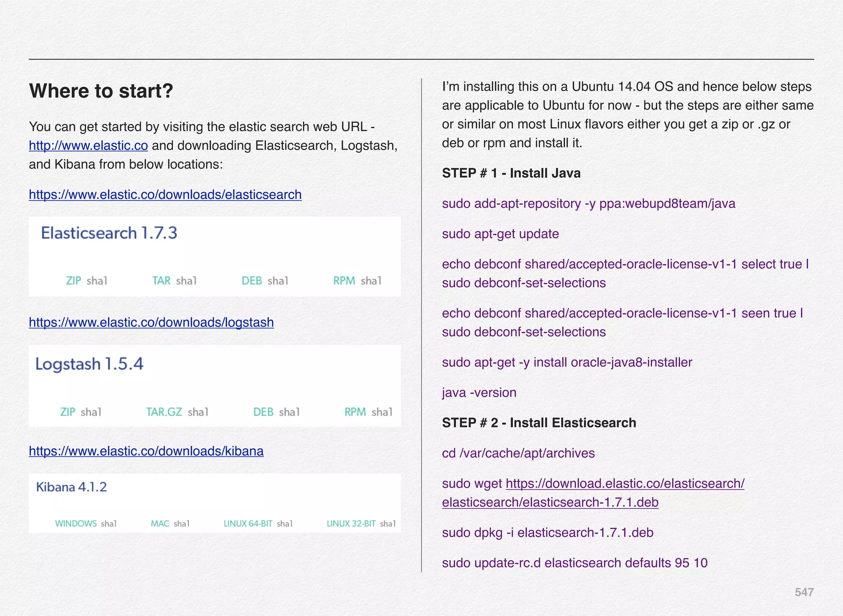Open the logstash downloads link
843x616 pixels.
point(151,322)
